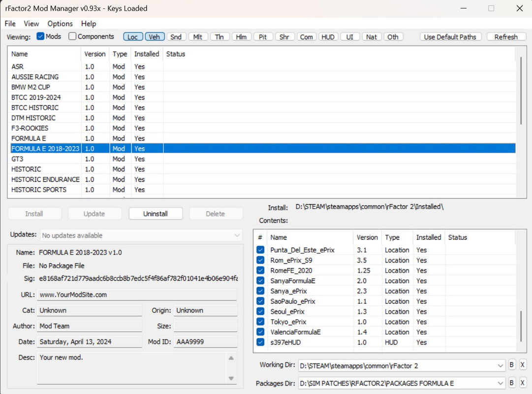
Task: Click the Desc text area
Action: (x=131, y=368)
